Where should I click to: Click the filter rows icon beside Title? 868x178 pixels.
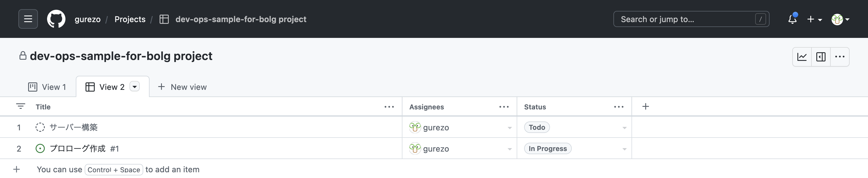click(21, 107)
